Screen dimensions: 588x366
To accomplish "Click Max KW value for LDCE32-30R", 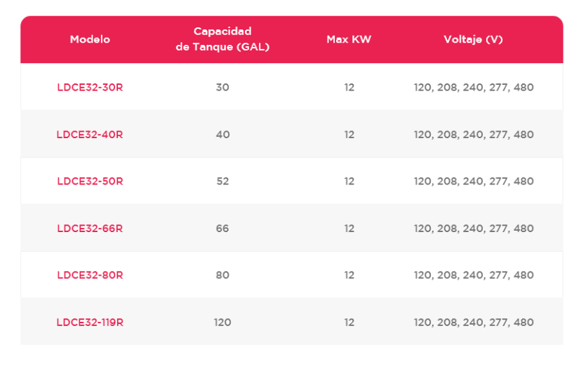I will click(349, 87).
